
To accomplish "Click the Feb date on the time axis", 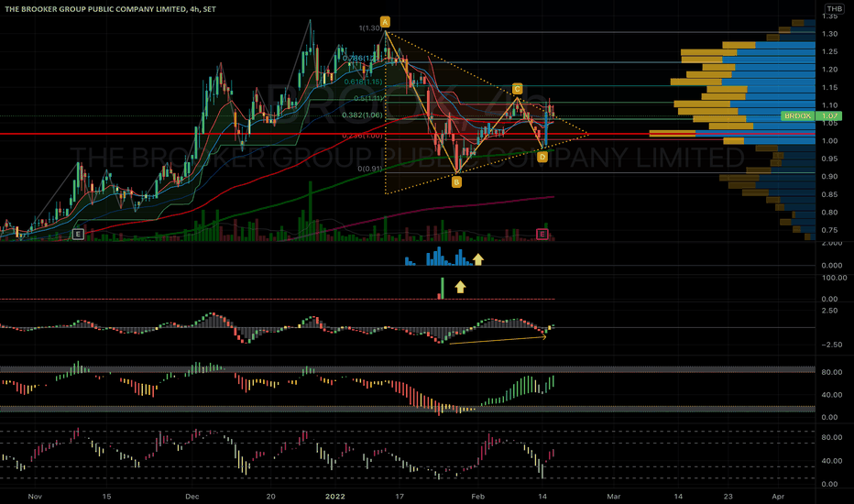I will coord(477,497).
